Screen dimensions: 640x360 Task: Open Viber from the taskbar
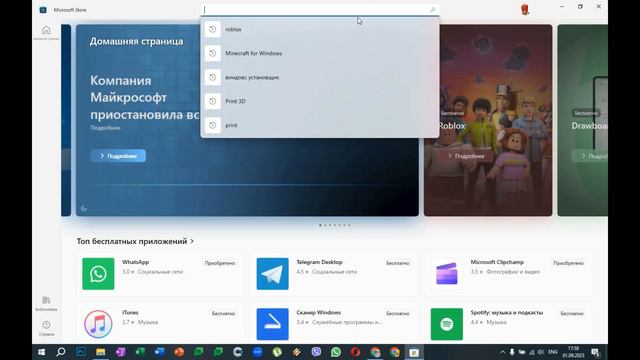[316, 352]
